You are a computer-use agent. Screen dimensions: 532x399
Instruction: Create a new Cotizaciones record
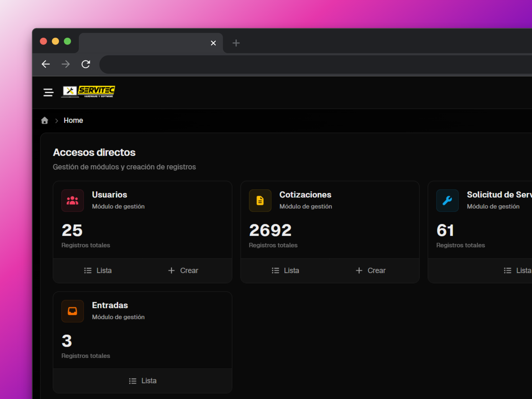click(x=371, y=270)
